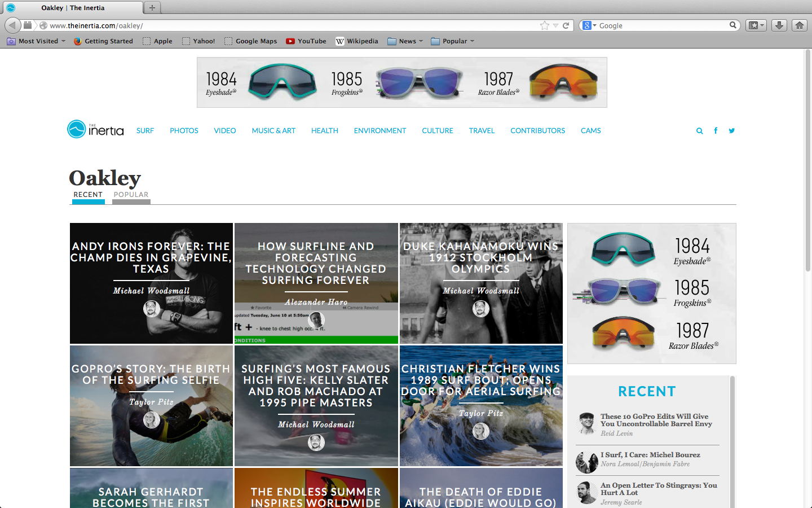Viewport: 812px width, 508px height.
Task: Visit The Inertia's Twitter bird icon
Action: coord(731,130)
